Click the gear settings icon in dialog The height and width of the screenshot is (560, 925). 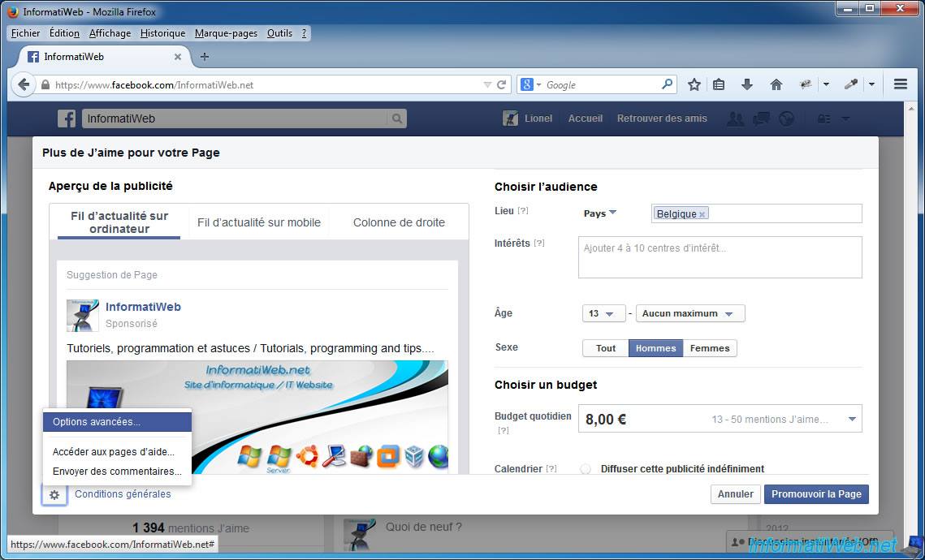54,494
